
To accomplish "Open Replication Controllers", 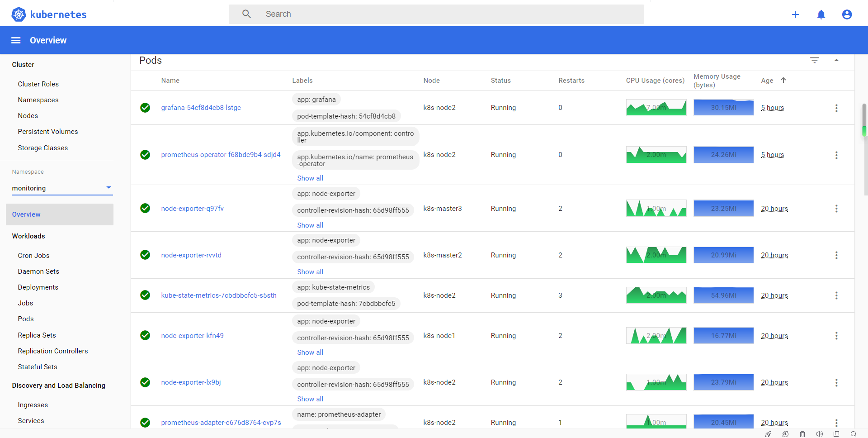I will point(53,351).
